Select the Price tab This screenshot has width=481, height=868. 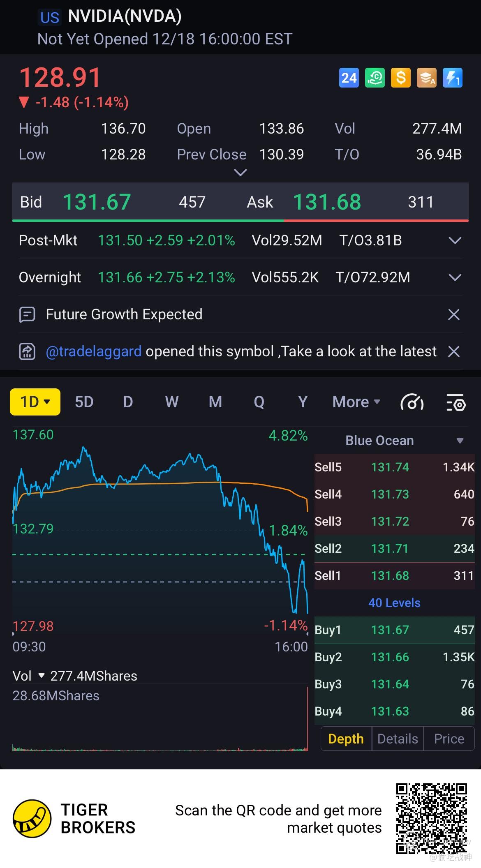pos(449,739)
